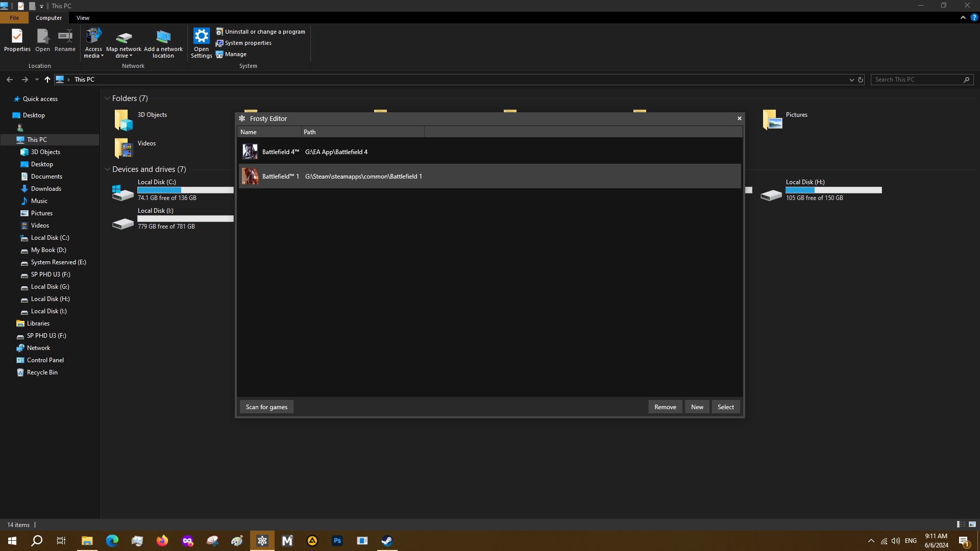Click the Frosty Editor taskbar icon

click(262, 541)
